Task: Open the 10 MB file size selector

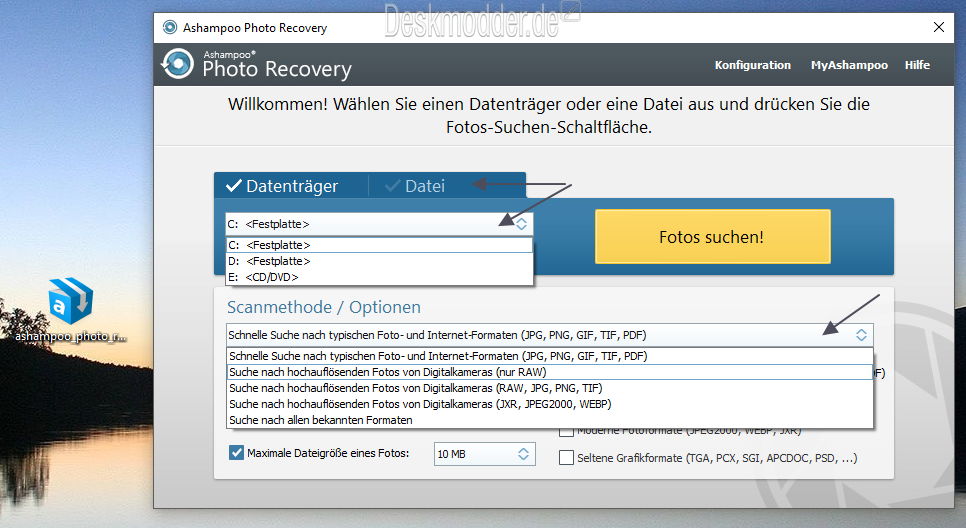Action: coord(484,454)
